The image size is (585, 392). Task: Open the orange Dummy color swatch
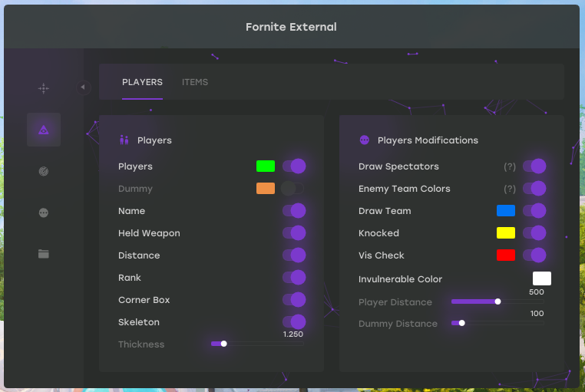click(x=266, y=189)
